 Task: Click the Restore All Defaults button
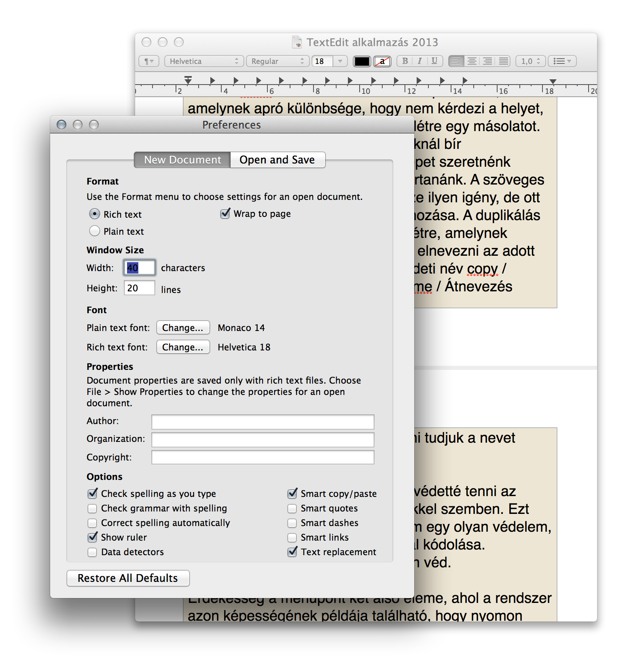pos(128,578)
